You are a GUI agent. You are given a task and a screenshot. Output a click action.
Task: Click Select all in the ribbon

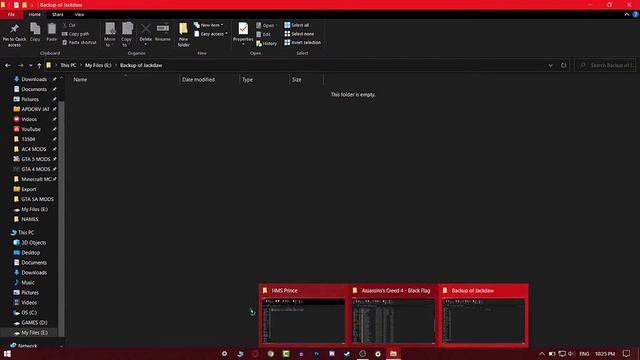click(297, 25)
